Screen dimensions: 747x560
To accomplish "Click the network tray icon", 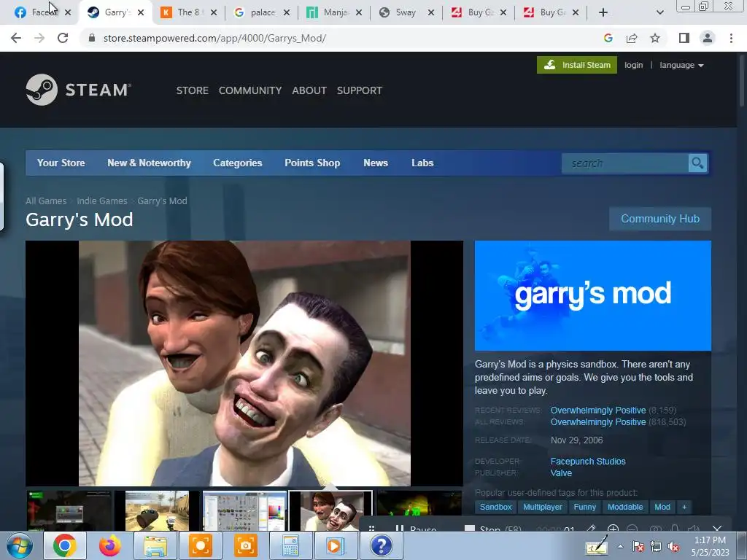I will 656,547.
